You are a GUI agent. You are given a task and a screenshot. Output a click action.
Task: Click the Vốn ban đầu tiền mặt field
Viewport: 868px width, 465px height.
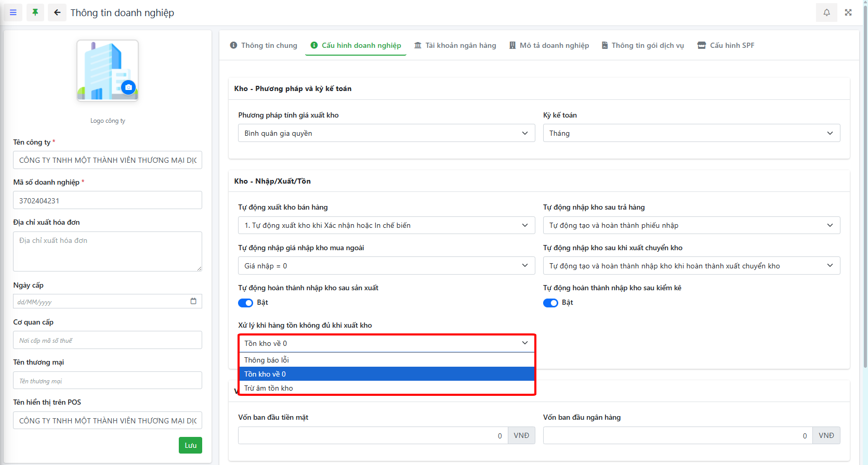point(373,435)
